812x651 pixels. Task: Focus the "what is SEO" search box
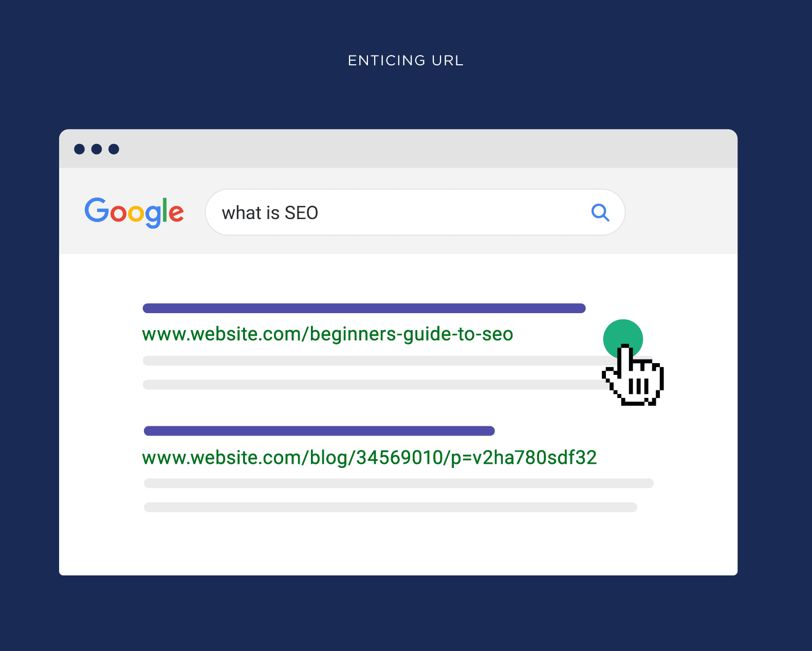click(x=401, y=212)
